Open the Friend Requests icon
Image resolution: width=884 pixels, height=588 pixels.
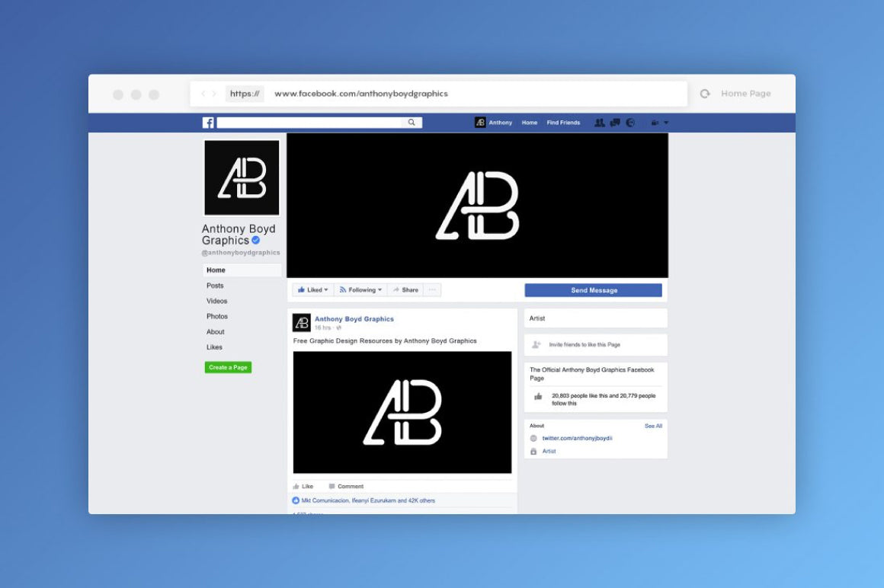[600, 122]
